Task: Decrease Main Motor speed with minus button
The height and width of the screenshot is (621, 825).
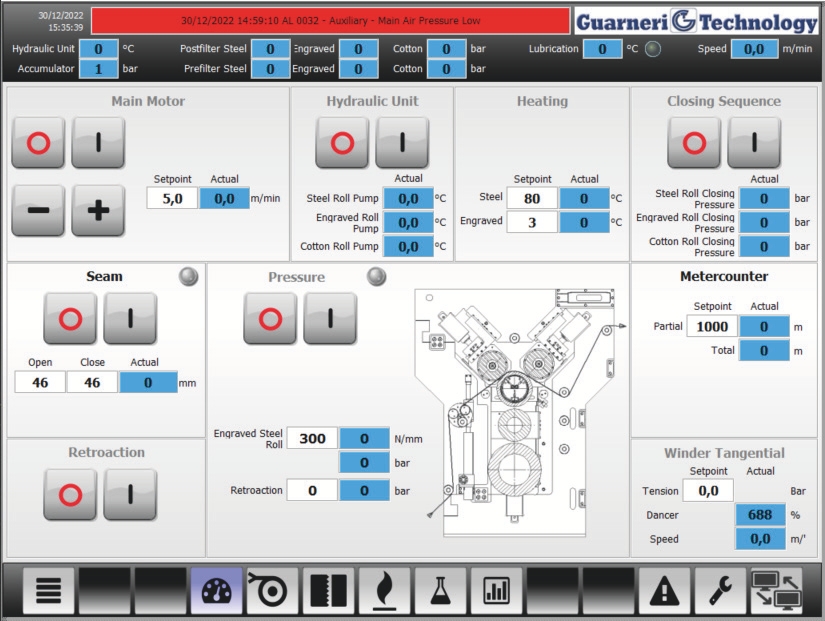Action: [38, 210]
